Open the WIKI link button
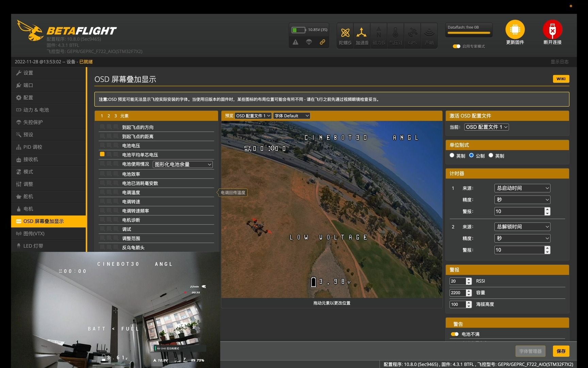 561,79
